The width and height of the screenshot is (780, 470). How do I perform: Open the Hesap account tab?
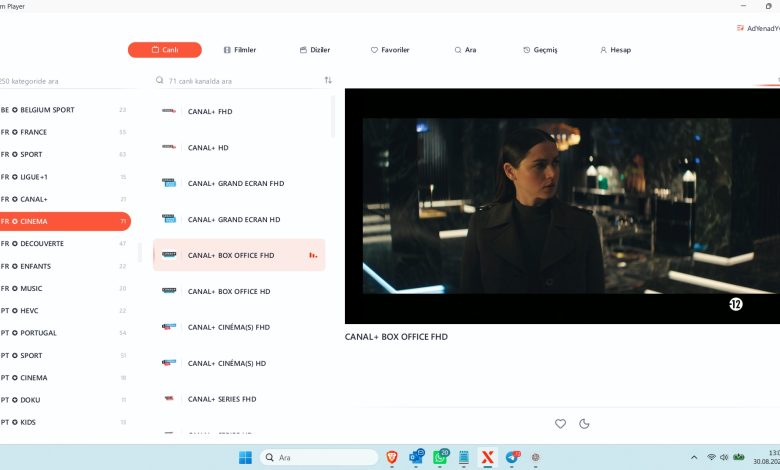click(615, 50)
